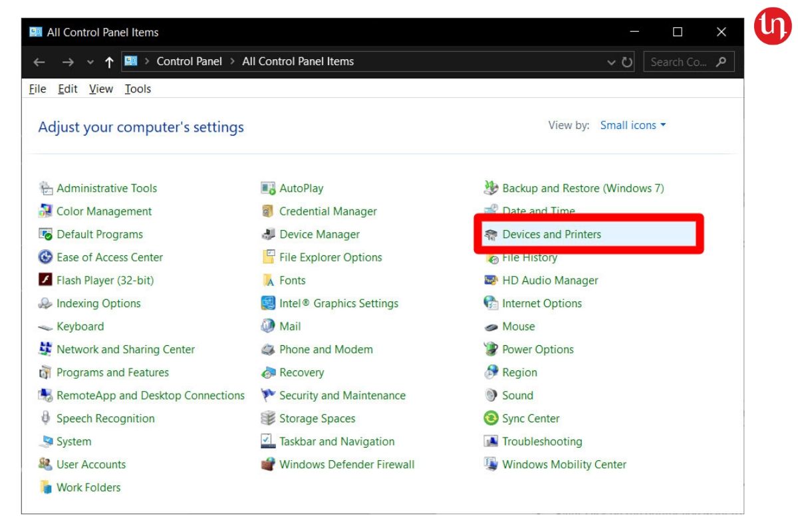The image size is (798, 532).
Task: Click Control Panel in the breadcrumb path
Action: (x=190, y=61)
